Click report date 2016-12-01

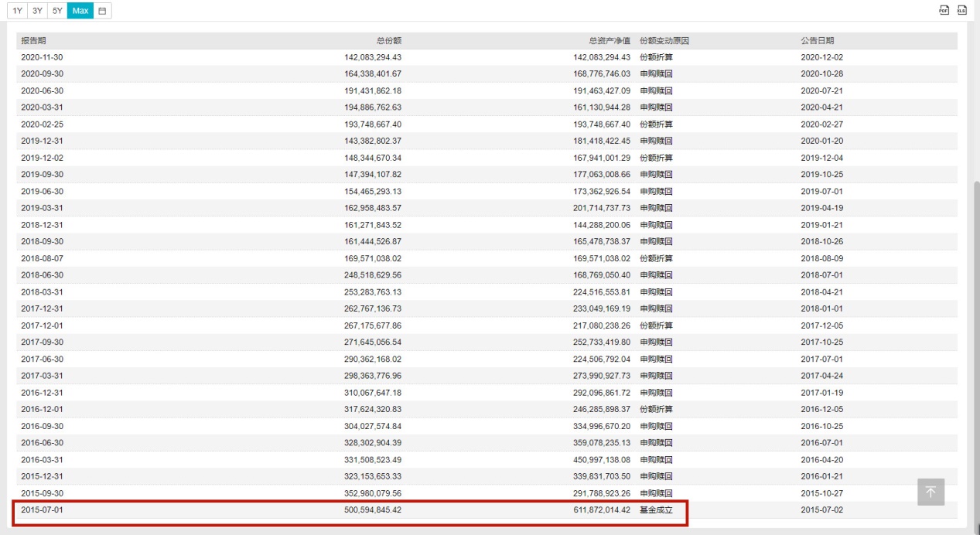[42, 409]
